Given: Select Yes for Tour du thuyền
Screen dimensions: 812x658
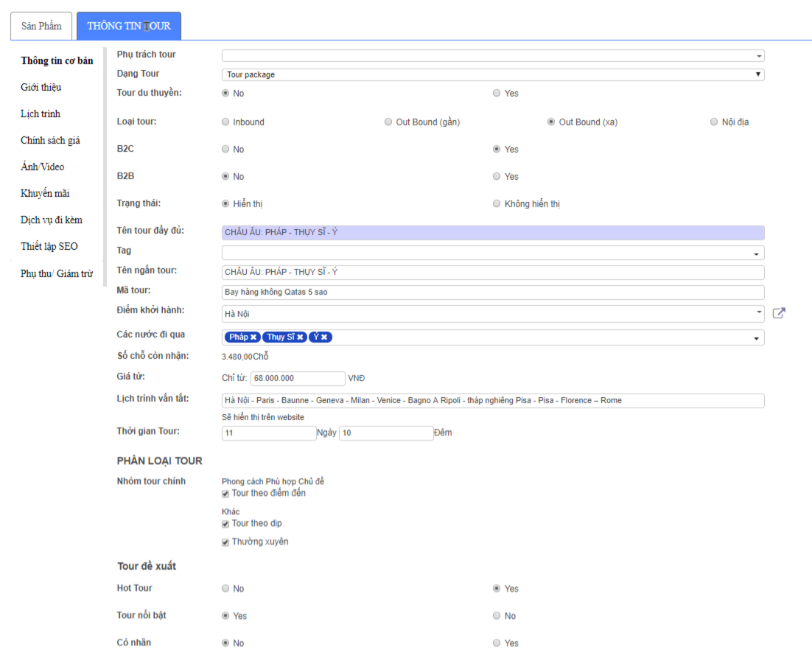Looking at the screenshot, I should (497, 93).
